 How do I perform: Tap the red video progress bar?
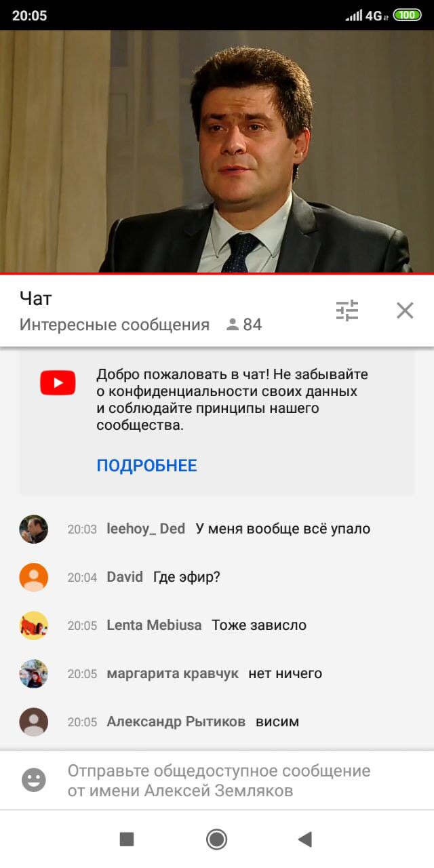click(x=217, y=273)
